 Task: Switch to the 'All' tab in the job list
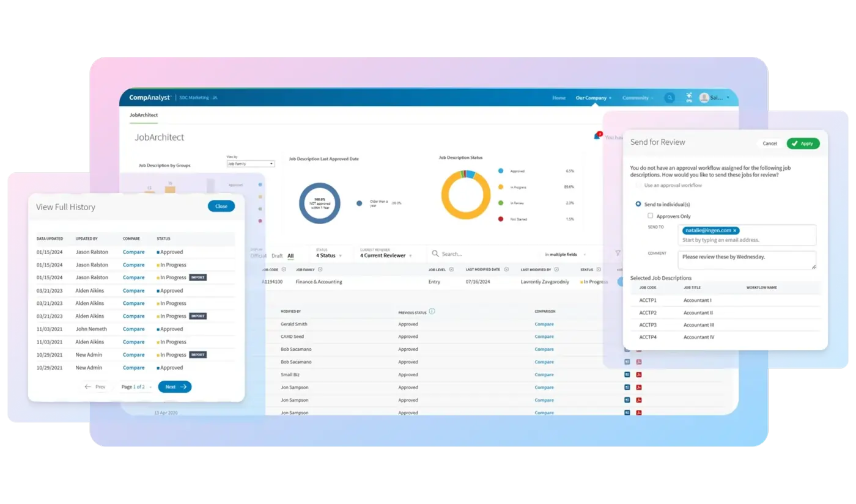coord(290,255)
